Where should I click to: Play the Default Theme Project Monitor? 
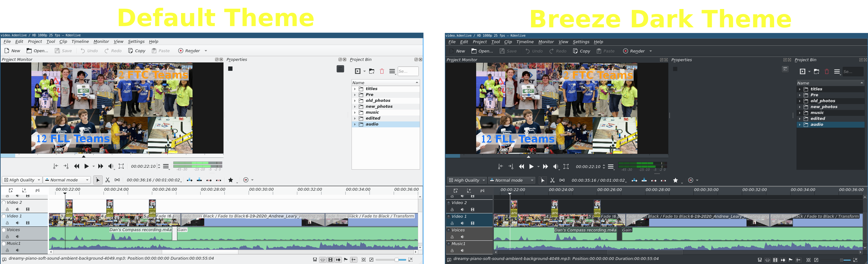(86, 166)
